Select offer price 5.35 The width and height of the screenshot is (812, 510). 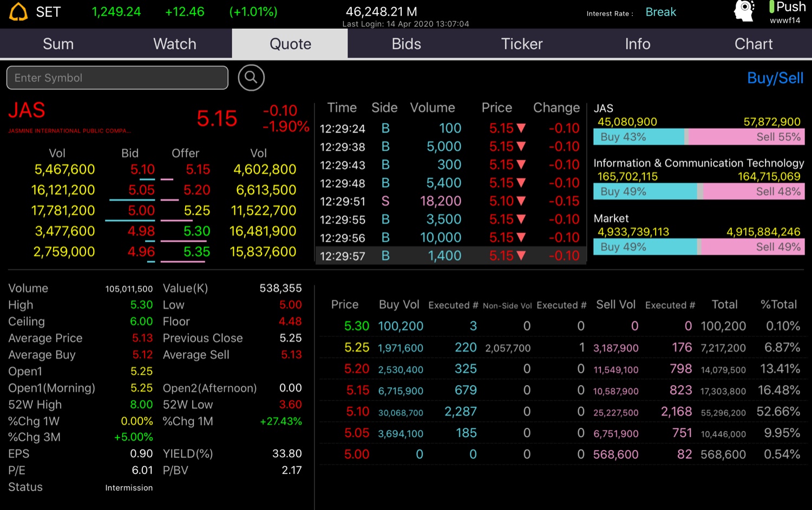[197, 252]
